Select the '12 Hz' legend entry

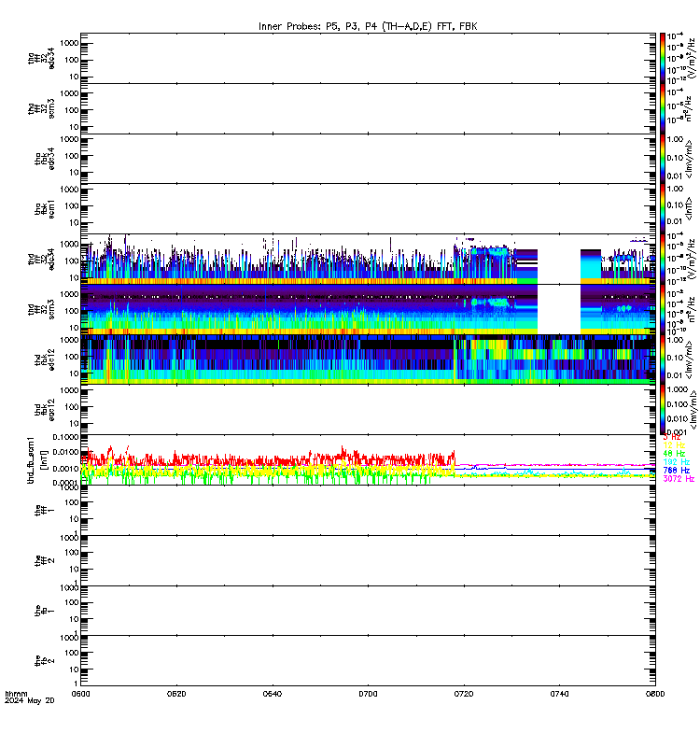click(674, 445)
